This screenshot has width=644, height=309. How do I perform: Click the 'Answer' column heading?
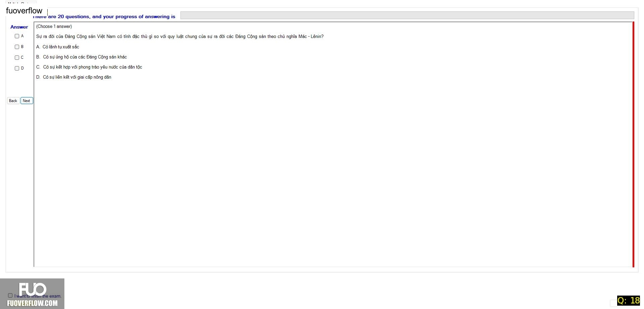[x=19, y=27]
